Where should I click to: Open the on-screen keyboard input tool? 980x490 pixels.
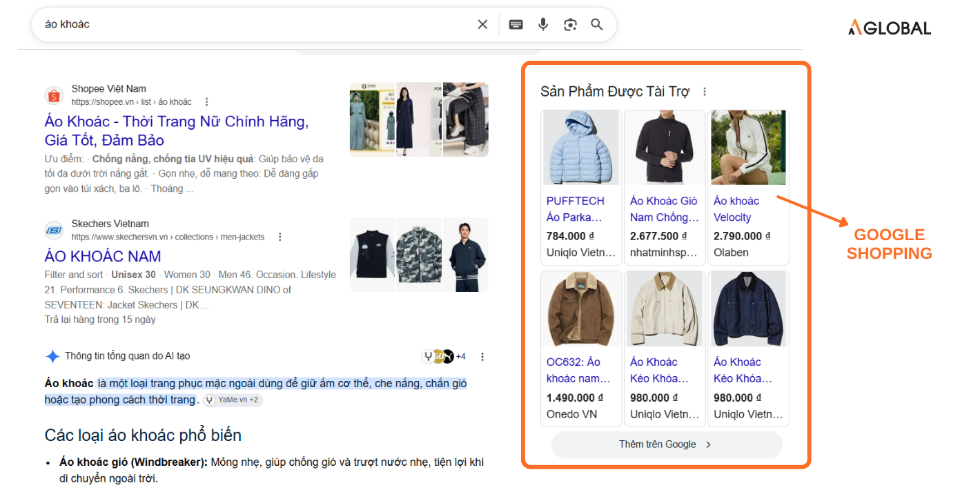pos(516,25)
